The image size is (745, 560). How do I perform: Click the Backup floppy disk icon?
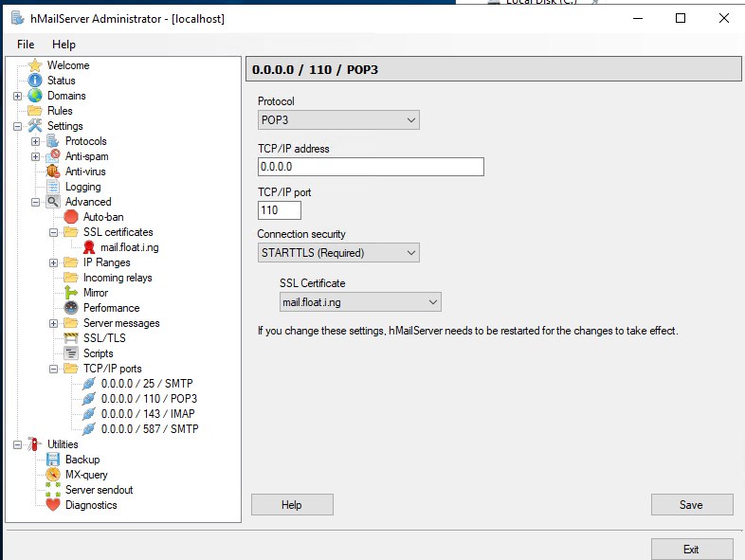(x=53, y=460)
